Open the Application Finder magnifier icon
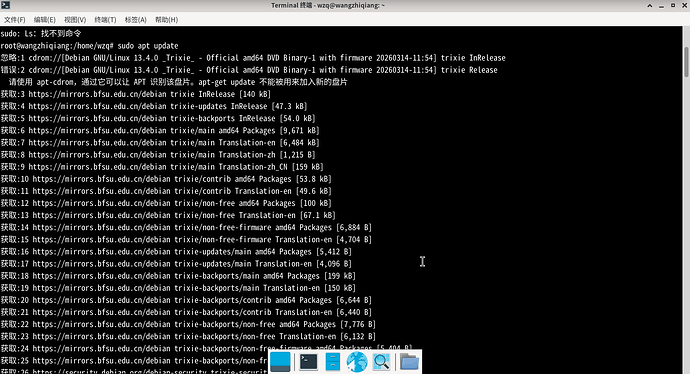 pos(381,362)
